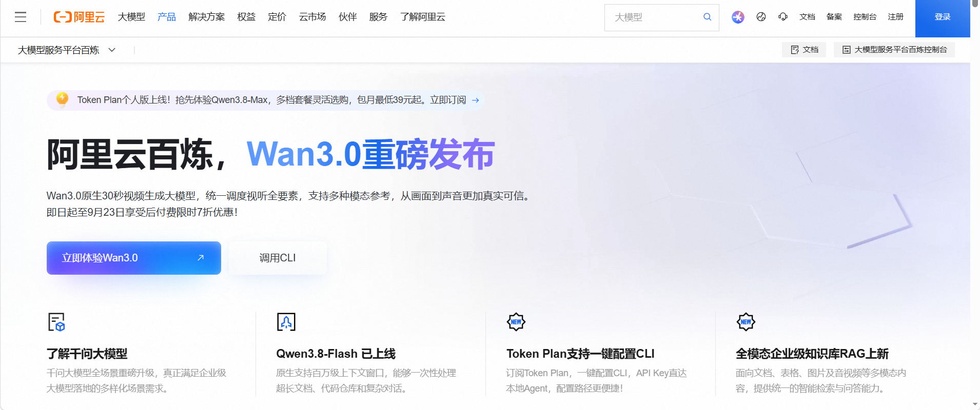Click the 注册 link
Screen dimensions: 980x410
point(895,17)
